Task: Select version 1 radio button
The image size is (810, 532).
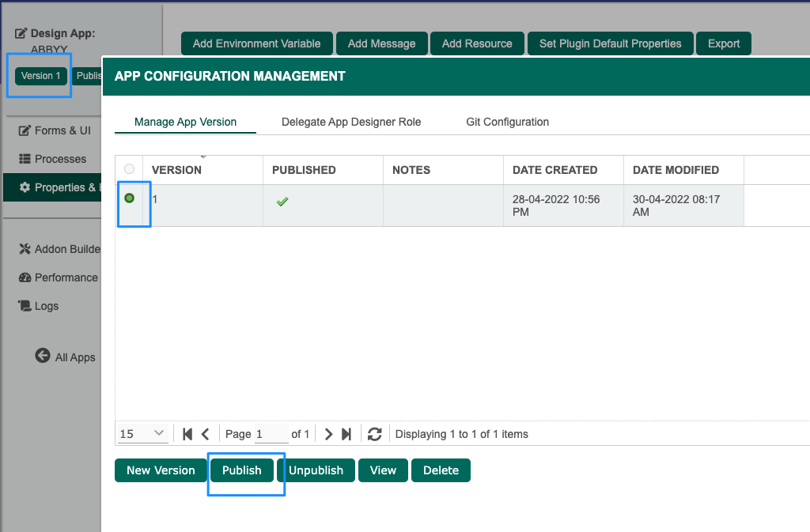Action: pos(130,198)
